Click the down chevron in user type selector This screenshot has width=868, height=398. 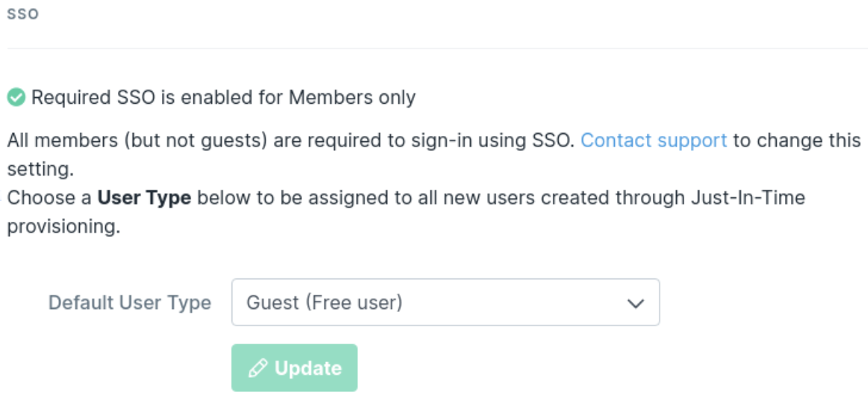point(636,302)
